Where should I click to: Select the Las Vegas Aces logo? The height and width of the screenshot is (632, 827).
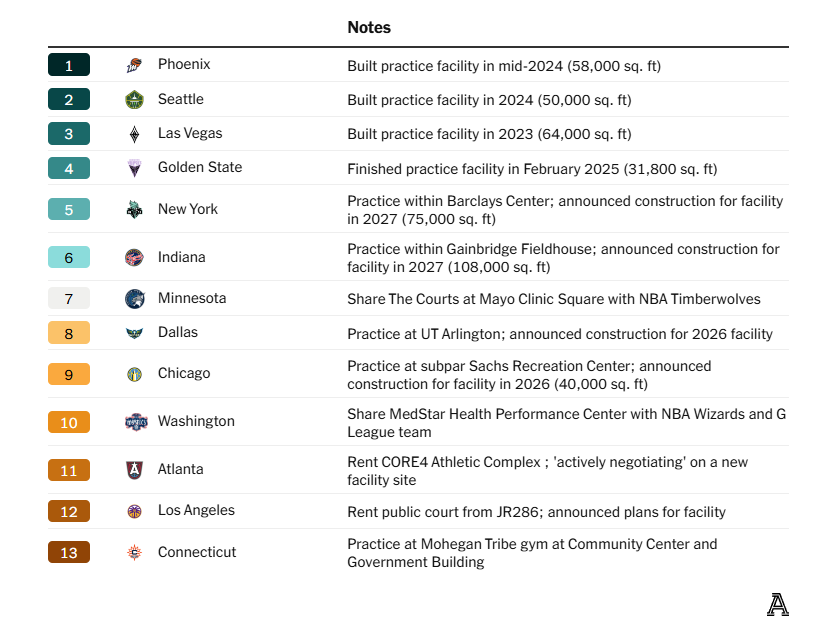(135, 134)
